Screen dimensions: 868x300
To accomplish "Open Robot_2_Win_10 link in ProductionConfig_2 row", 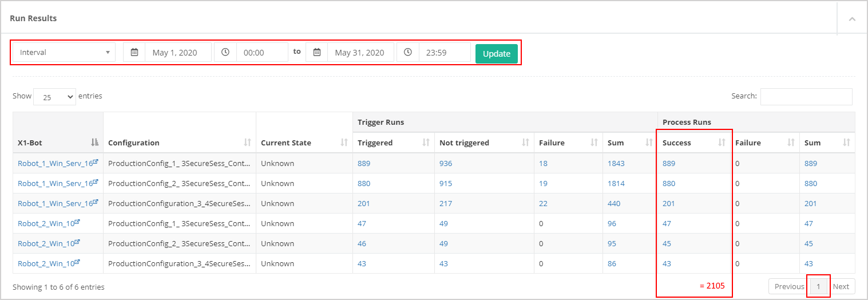I will point(49,243).
